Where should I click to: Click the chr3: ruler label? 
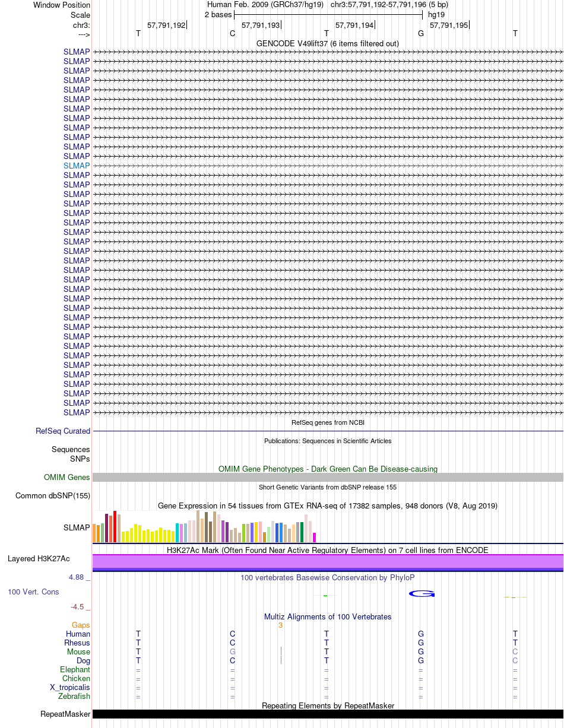(81, 26)
